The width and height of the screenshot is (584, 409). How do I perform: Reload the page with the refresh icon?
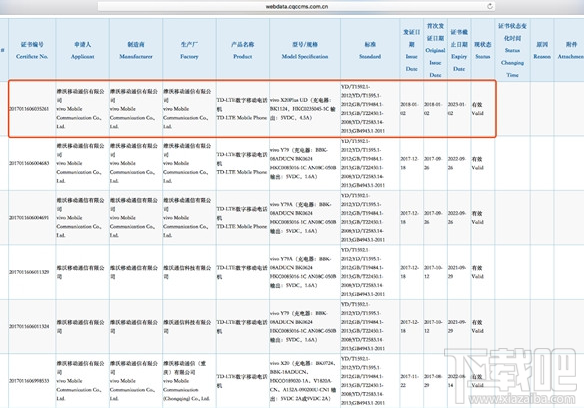(x=490, y=6)
